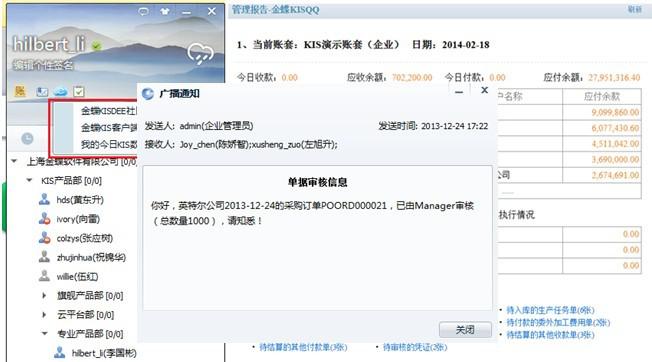The image size is (652, 362).
Task: Click the 关闭 button in broadcast dialog
Action: (465, 330)
